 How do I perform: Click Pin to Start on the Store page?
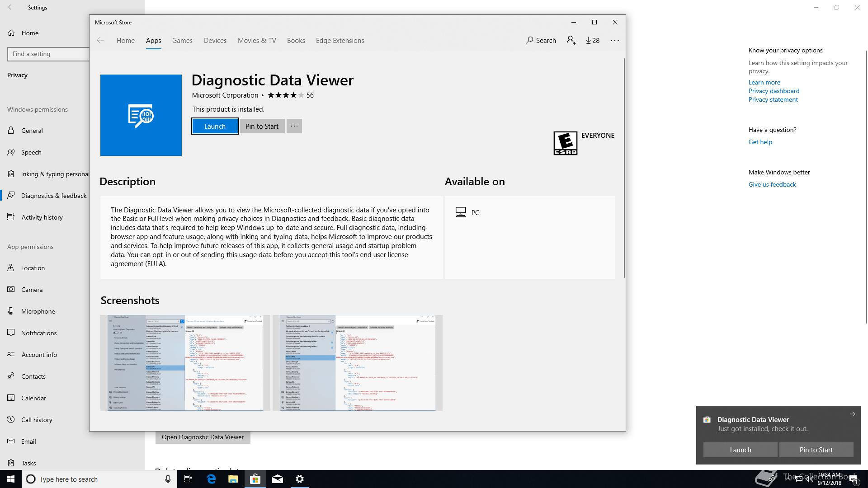[x=262, y=126]
